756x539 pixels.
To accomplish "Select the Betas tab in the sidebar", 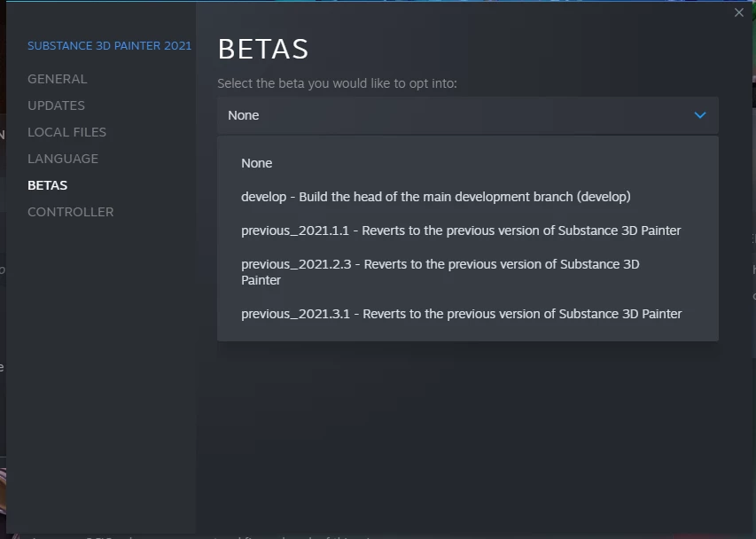I will (x=48, y=185).
